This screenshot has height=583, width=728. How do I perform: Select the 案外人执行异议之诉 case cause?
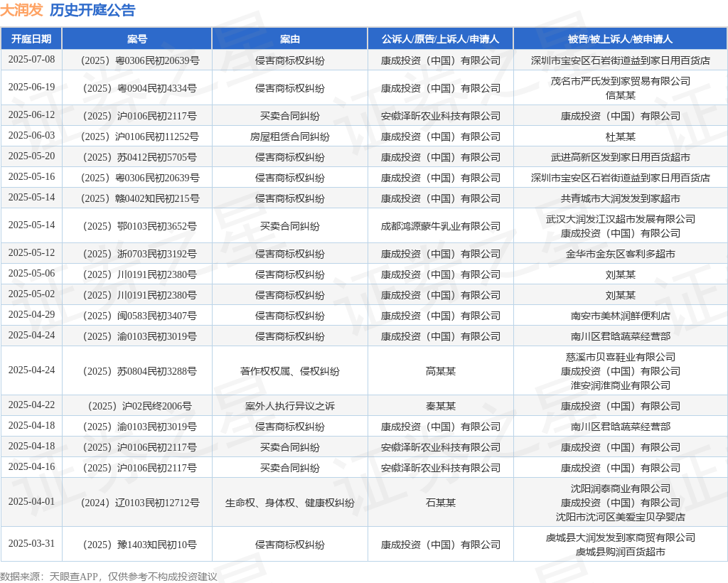(x=290, y=406)
